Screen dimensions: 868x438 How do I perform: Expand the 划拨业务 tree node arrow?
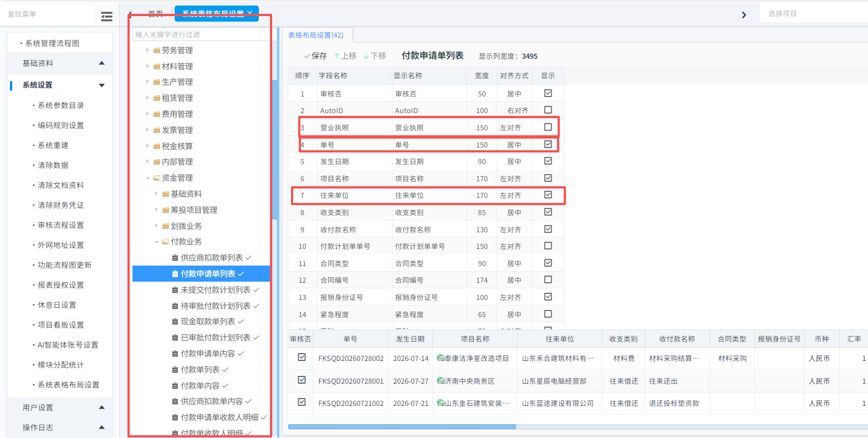[x=157, y=226]
